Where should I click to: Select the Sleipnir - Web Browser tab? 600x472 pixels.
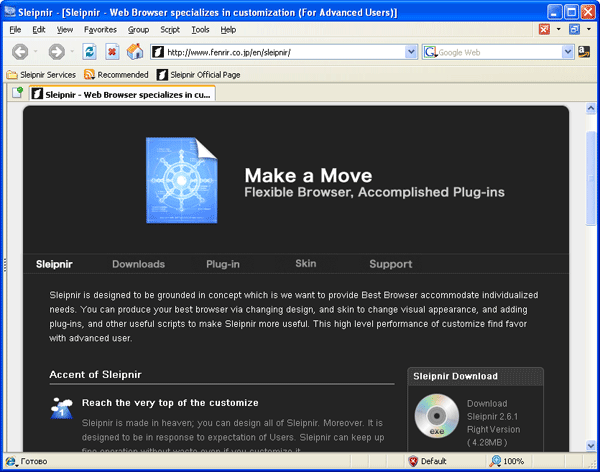pos(122,94)
